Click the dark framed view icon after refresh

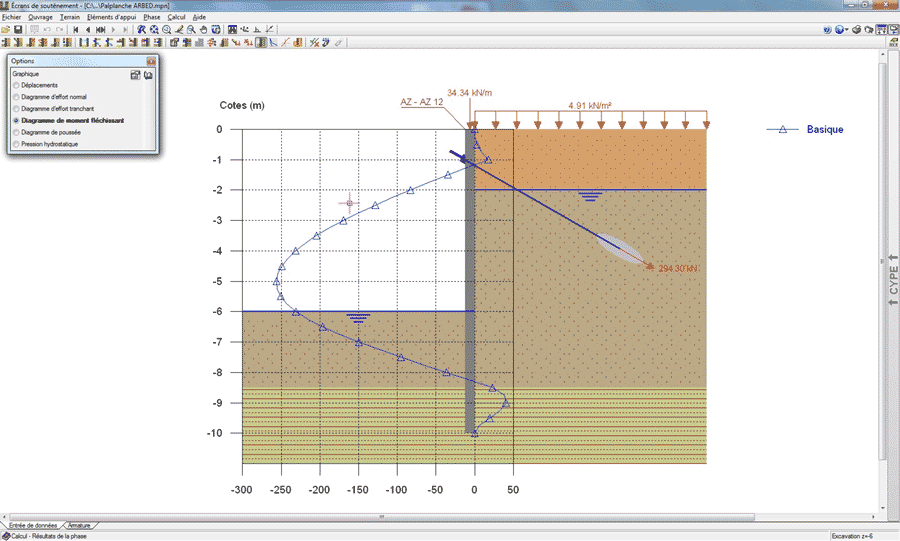pyautogui.click(x=232, y=29)
